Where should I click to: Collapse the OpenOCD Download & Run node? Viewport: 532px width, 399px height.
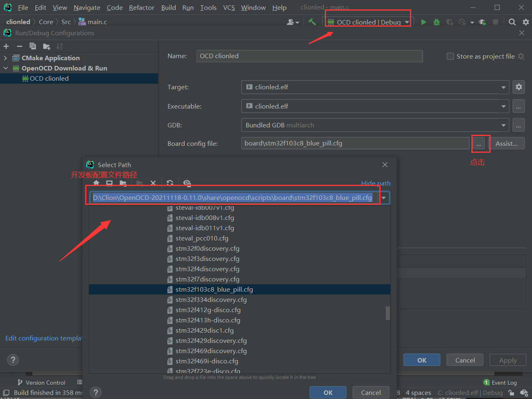(5, 68)
